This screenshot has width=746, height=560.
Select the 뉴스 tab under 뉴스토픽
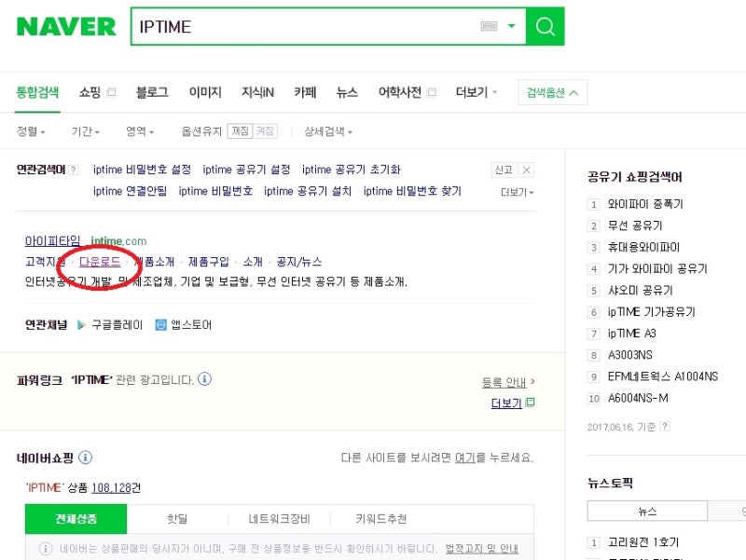pos(647,511)
